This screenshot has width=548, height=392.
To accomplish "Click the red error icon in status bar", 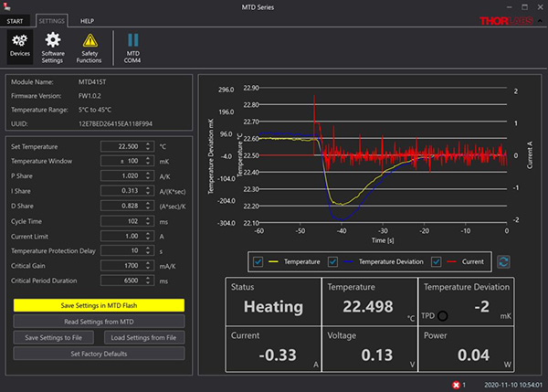I will pyautogui.click(x=456, y=385).
